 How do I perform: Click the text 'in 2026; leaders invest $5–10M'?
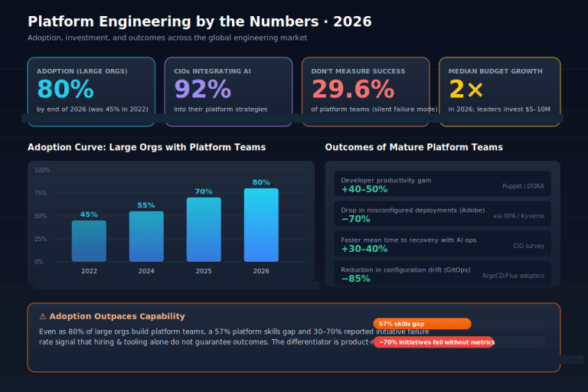499,109
